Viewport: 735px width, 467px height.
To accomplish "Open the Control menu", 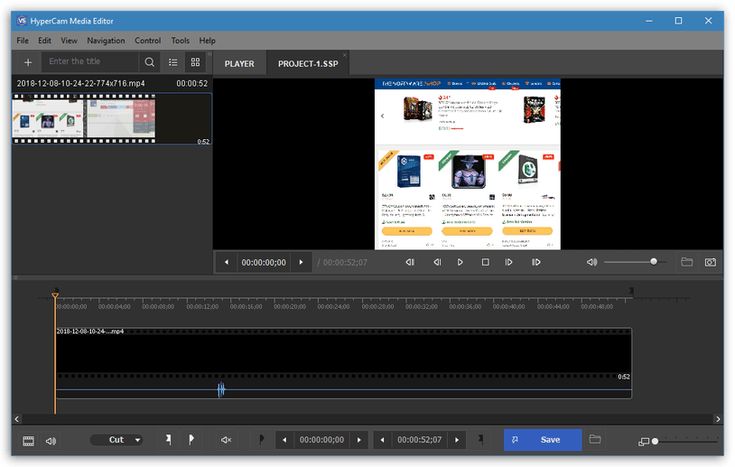I will (148, 41).
